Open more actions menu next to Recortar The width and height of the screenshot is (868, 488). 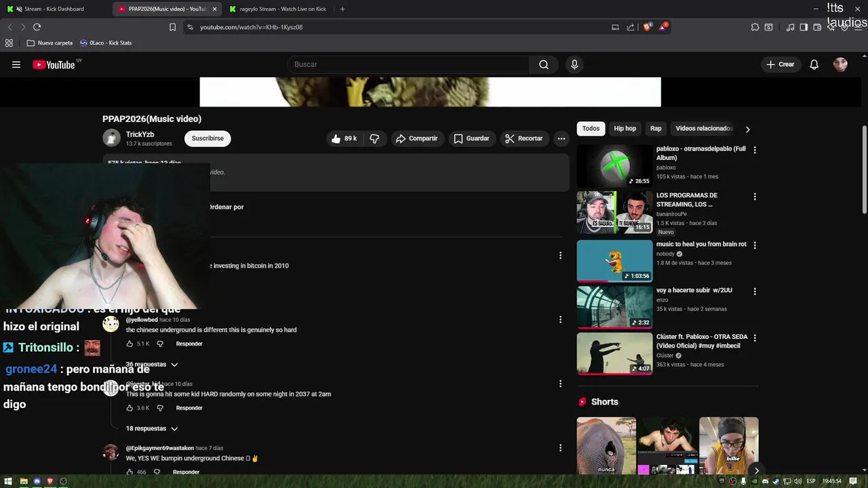coord(561,138)
